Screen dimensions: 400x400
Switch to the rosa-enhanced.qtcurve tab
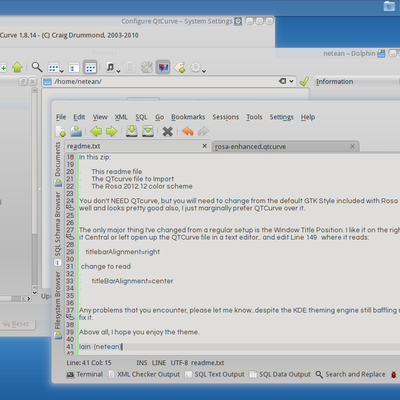285,146
